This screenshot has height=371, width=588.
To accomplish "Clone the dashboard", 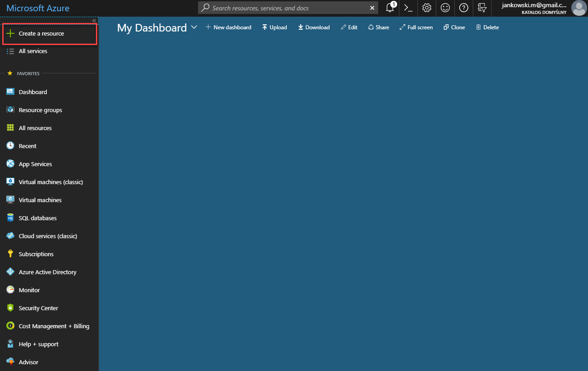I will click(454, 27).
